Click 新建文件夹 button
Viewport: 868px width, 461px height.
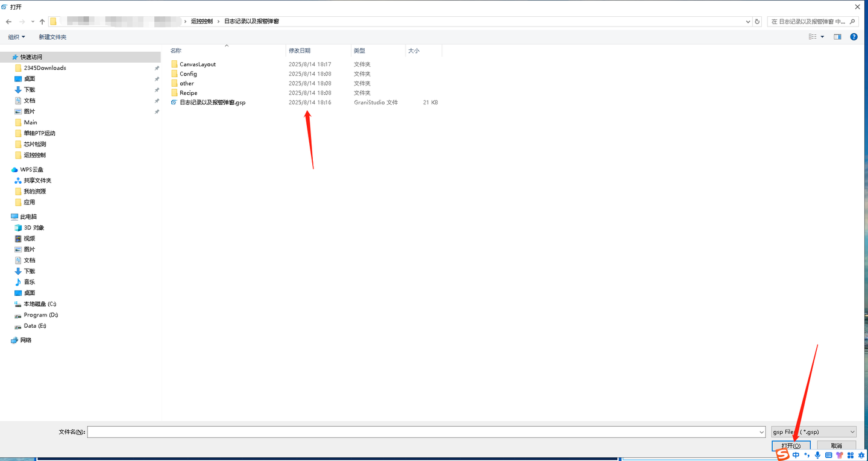tap(52, 37)
